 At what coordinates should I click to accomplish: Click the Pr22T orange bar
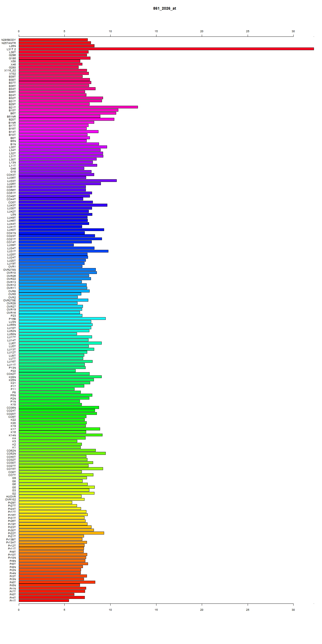(61, 533)
